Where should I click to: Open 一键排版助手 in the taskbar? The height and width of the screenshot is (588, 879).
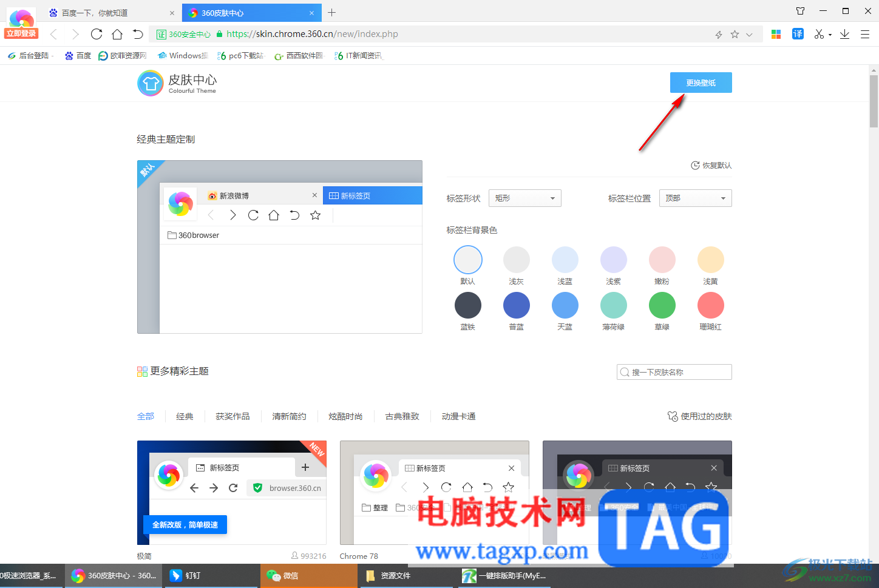(504, 576)
